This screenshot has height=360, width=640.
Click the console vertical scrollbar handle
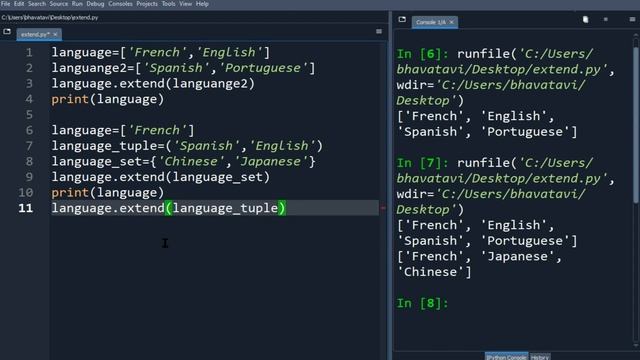pos(636,124)
